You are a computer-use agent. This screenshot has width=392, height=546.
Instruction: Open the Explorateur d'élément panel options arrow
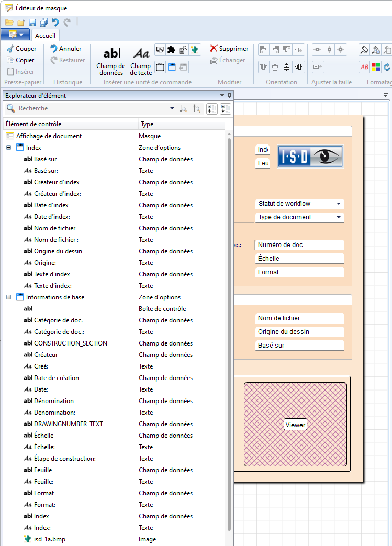click(222, 95)
